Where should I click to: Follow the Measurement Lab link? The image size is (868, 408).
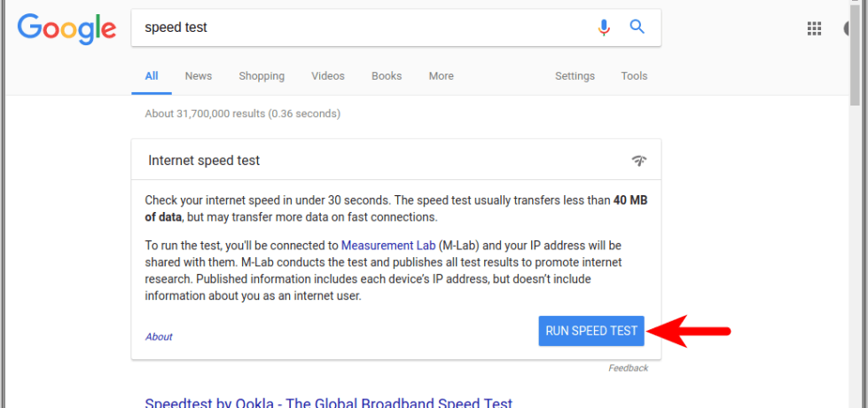coord(387,245)
